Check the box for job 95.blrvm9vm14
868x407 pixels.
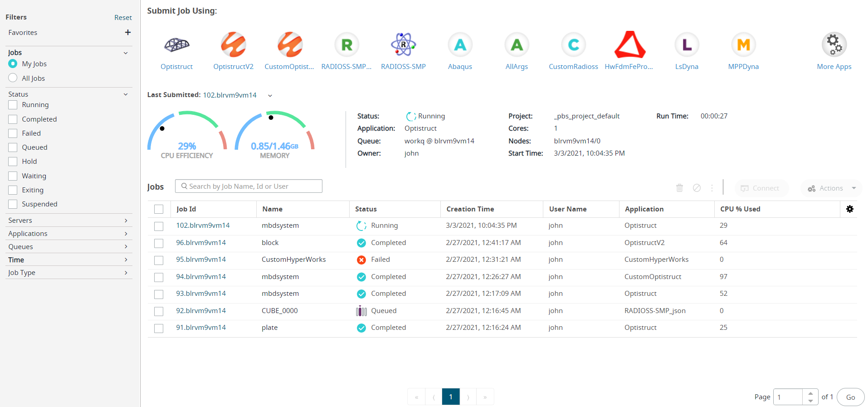click(x=159, y=260)
